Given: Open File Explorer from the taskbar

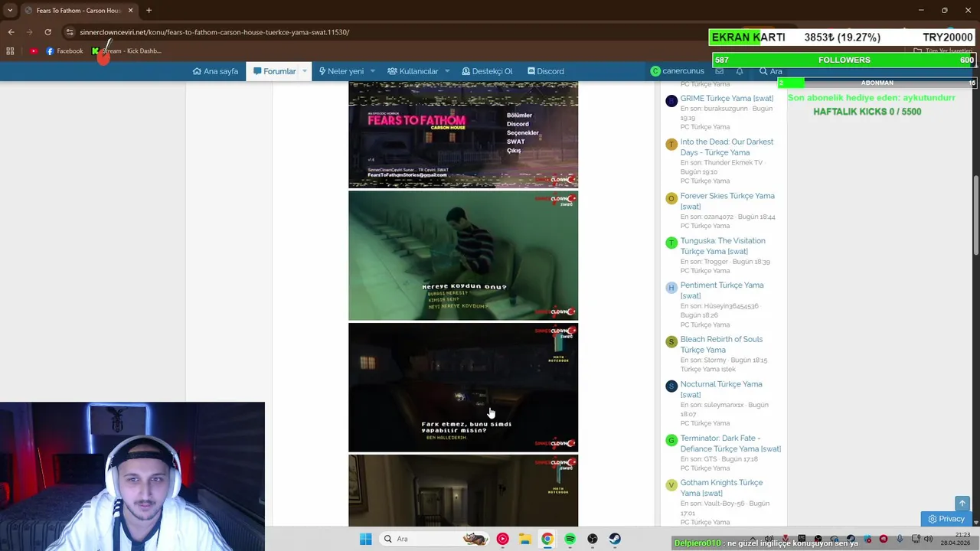Looking at the screenshot, I should pyautogui.click(x=524, y=539).
